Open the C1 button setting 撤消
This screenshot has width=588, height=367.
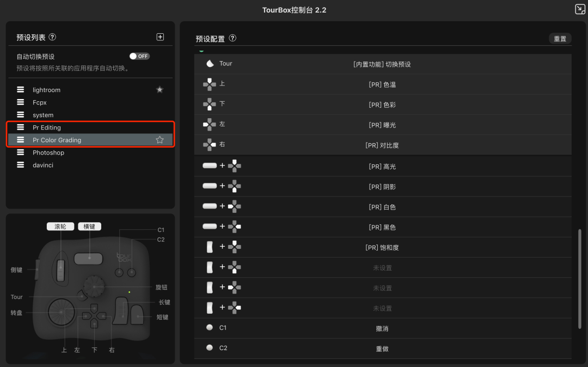click(382, 329)
